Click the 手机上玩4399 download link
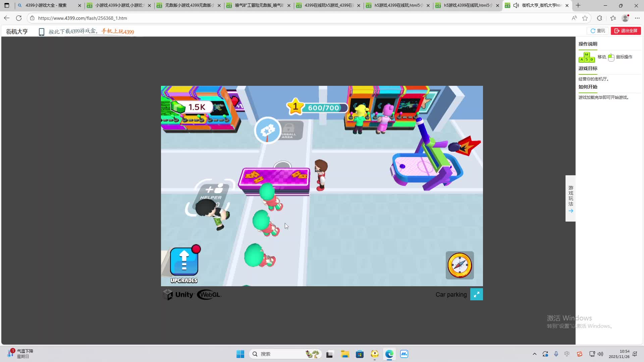 click(117, 32)
